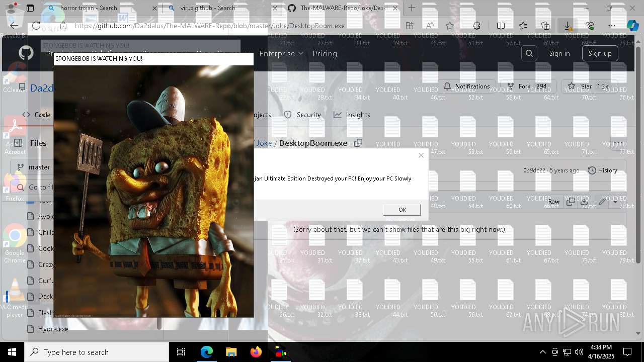Open Favorites list icon in Edge
Image resolution: width=644 pixels, height=362 pixels.
click(x=523, y=26)
